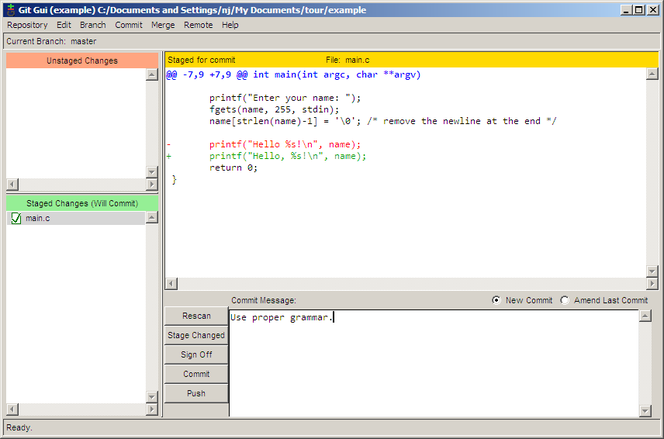Select the New Commit radio option
This screenshot has height=439, width=664.
tap(497, 300)
